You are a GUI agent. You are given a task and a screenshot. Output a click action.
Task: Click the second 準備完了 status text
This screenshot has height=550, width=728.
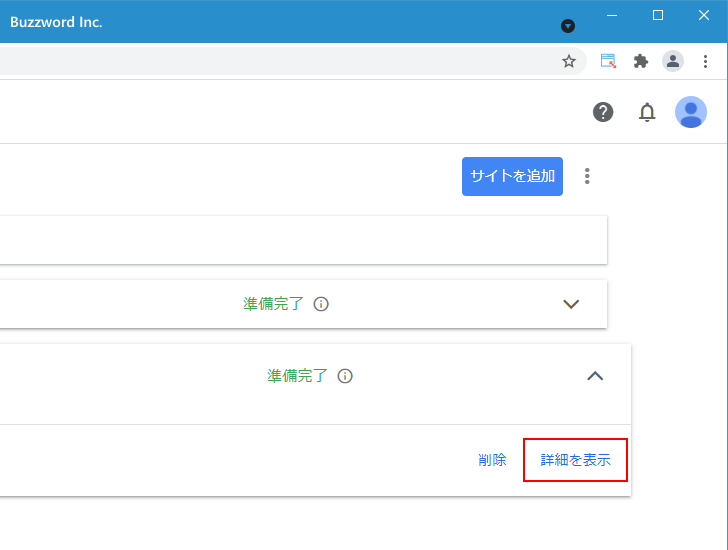(297, 376)
